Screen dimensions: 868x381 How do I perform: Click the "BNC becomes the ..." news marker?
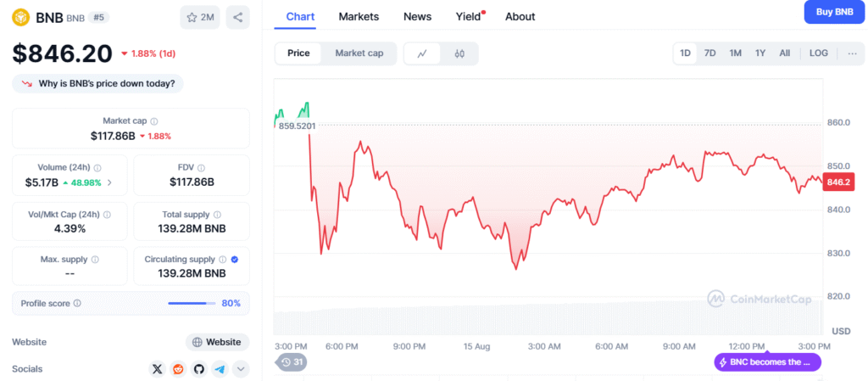coord(768,362)
